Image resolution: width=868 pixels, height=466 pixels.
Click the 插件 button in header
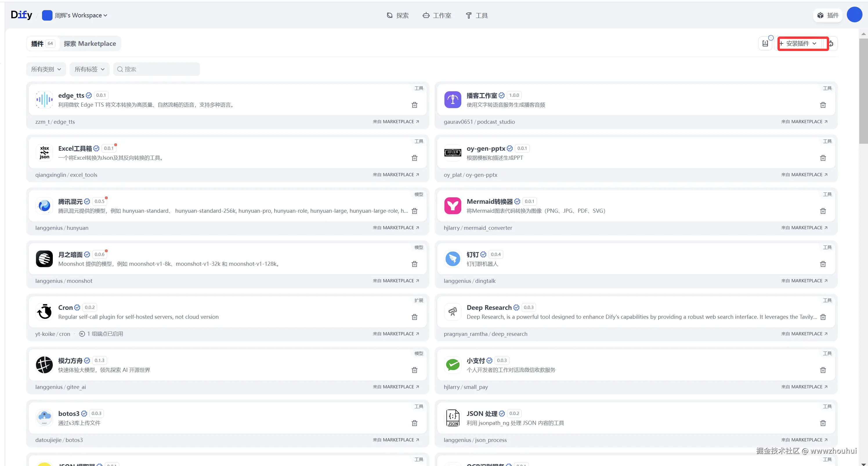828,15
